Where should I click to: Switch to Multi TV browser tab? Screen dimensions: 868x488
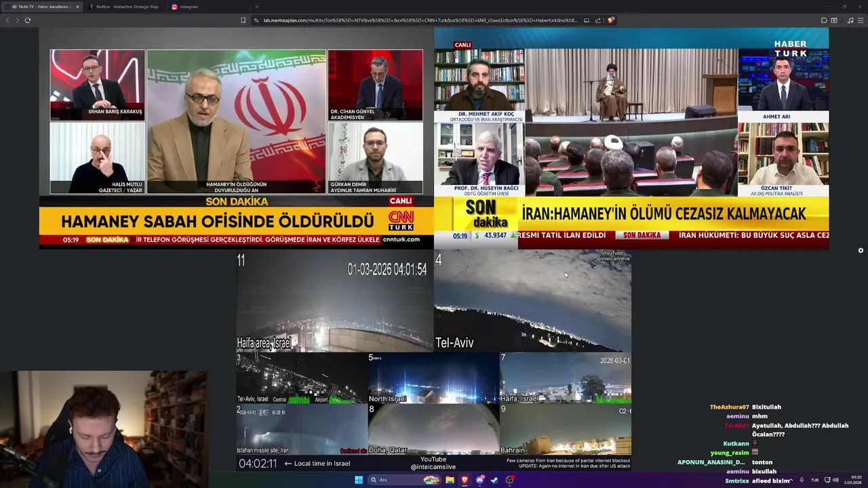click(x=43, y=7)
